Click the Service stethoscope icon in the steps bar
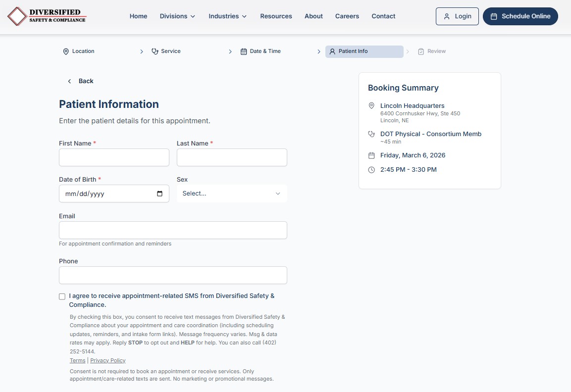 [x=154, y=51]
